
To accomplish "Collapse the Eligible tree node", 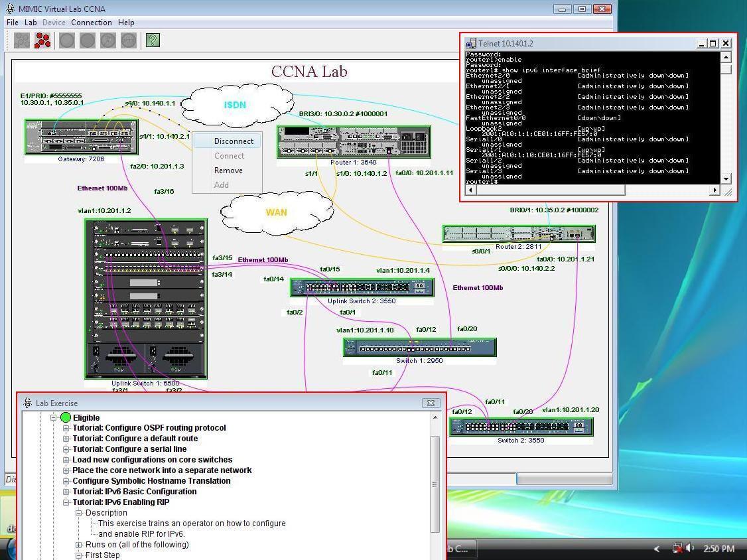I will (x=53, y=418).
